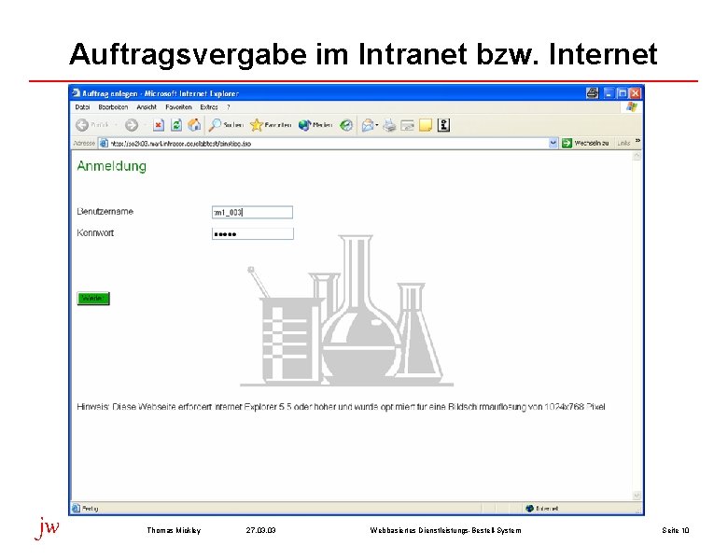Click the scrollbar up arrow
Viewport: 728px width, 560px height.
coord(637,156)
